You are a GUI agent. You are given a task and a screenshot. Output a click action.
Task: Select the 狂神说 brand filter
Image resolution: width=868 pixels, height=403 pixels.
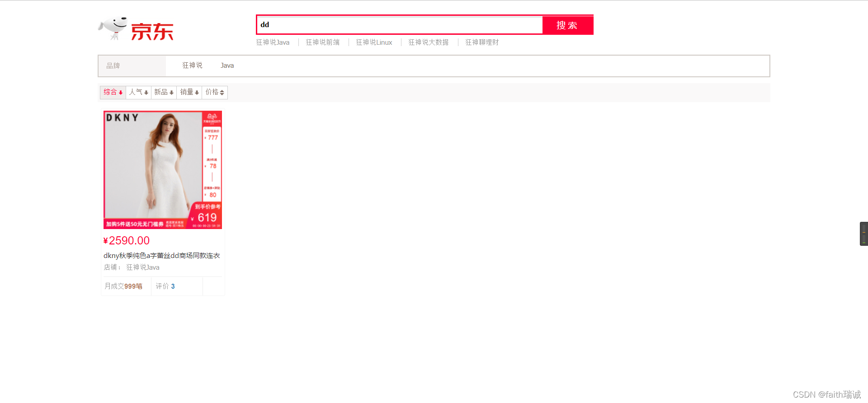pyautogui.click(x=192, y=66)
